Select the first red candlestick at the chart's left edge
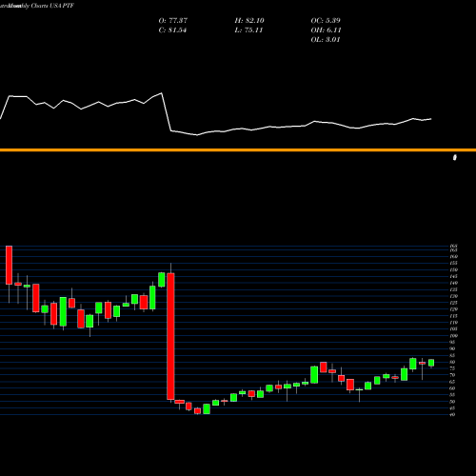The width and height of the screenshot is (476, 476). pyautogui.click(x=9, y=265)
